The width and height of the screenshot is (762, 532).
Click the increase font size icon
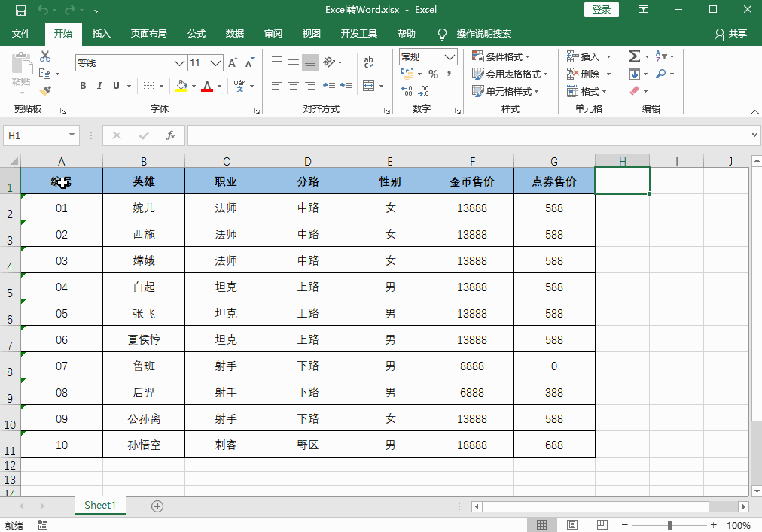[233, 63]
